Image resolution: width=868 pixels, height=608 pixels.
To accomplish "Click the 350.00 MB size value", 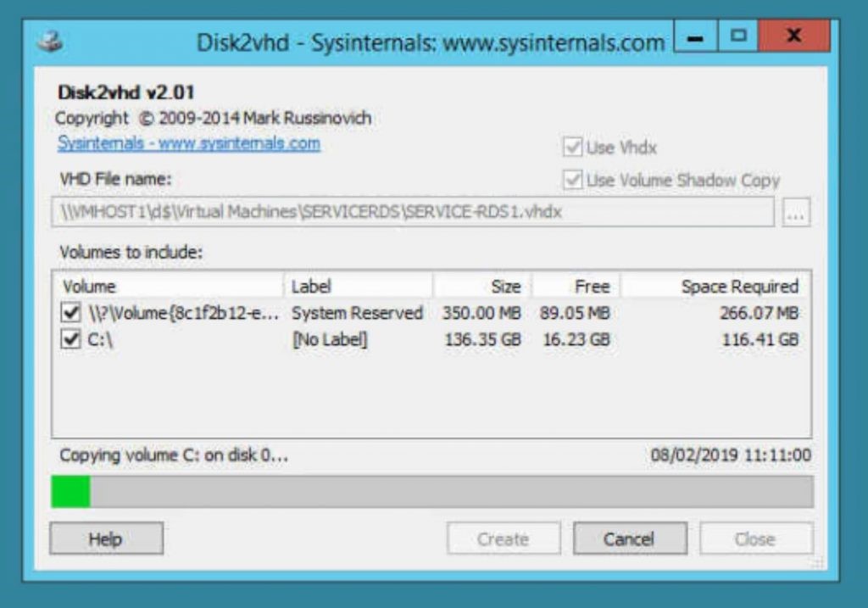I will click(481, 313).
